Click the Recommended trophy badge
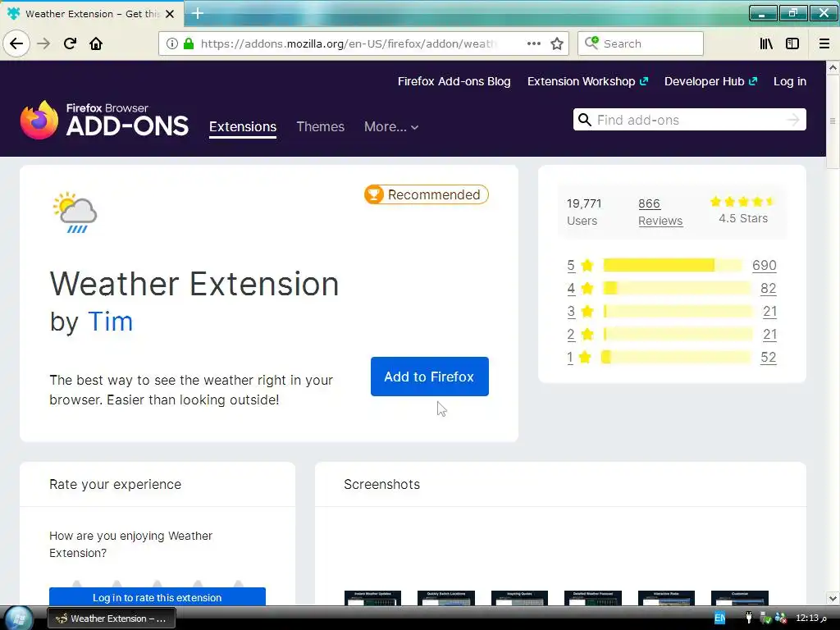Image resolution: width=840 pixels, height=630 pixels. (x=427, y=194)
